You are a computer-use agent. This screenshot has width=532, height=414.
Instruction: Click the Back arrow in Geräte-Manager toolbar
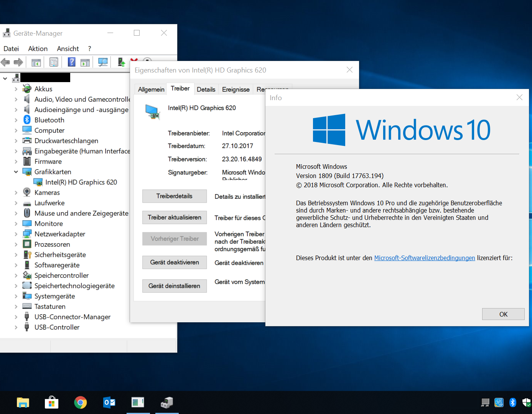[5, 62]
